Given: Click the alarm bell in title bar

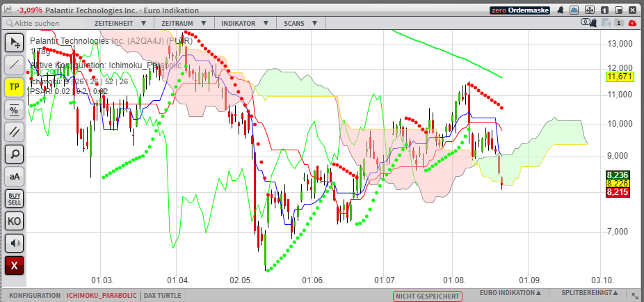Looking at the screenshot, I should point(561,10).
